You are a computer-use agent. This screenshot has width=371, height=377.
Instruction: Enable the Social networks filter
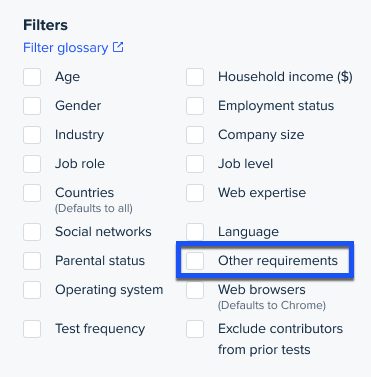(x=32, y=232)
